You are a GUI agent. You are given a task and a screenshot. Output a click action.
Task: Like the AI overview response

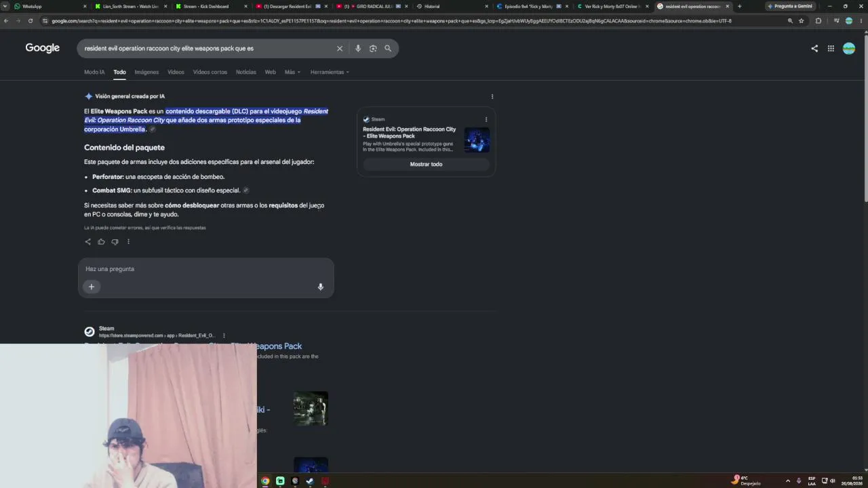101,241
